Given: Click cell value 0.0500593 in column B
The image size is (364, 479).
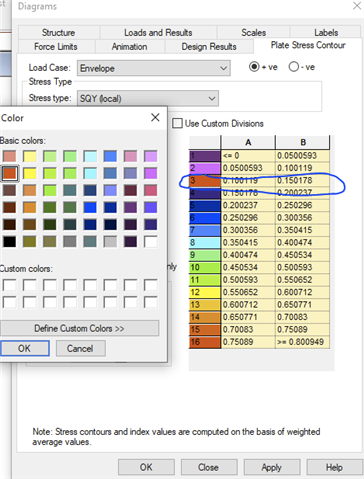Looking at the screenshot, I should coord(303,156).
